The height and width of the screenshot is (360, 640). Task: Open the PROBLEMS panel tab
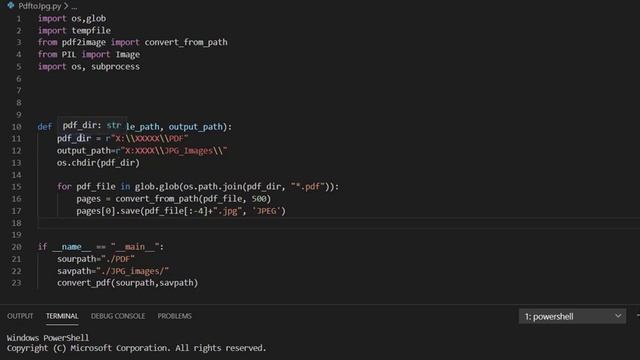click(x=175, y=316)
